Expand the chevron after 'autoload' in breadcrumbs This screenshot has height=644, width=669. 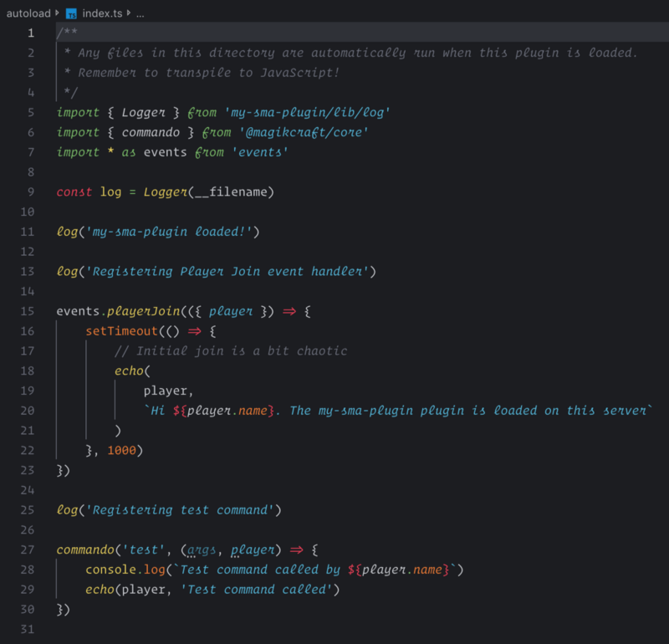(55, 13)
